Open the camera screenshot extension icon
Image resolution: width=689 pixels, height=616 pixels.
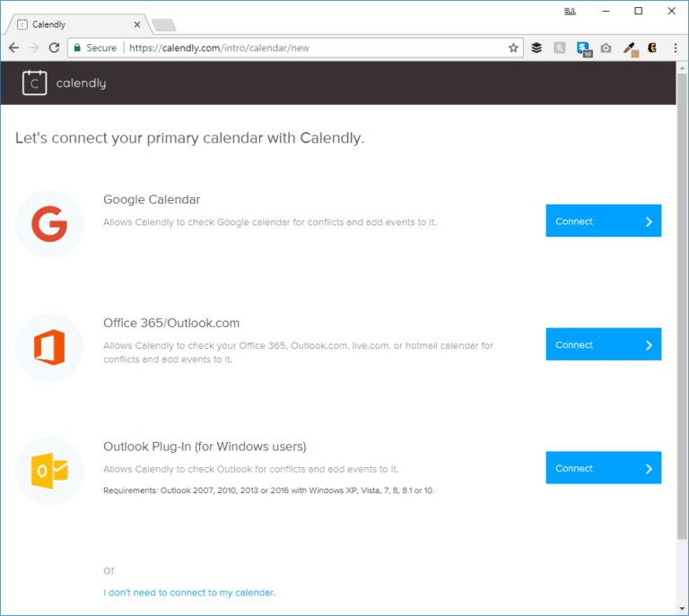click(x=606, y=48)
